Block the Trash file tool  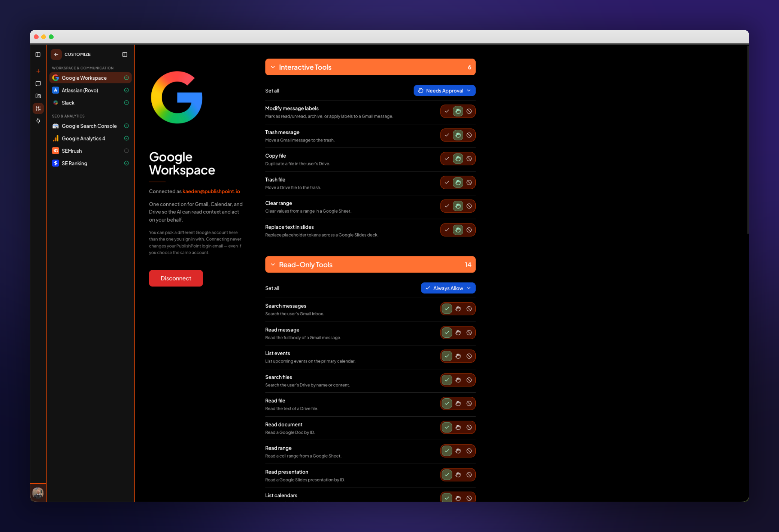[469, 183]
